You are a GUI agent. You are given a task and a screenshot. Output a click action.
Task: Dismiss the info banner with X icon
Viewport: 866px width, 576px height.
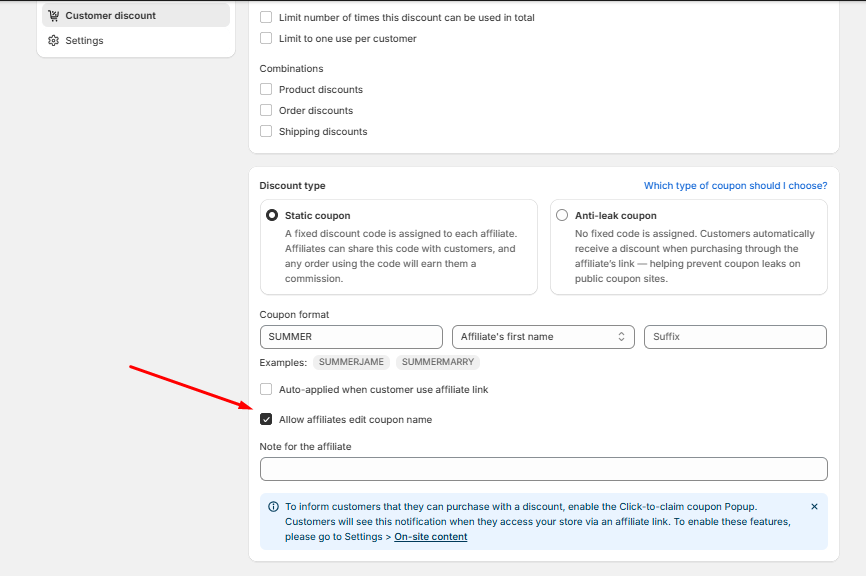tap(814, 507)
